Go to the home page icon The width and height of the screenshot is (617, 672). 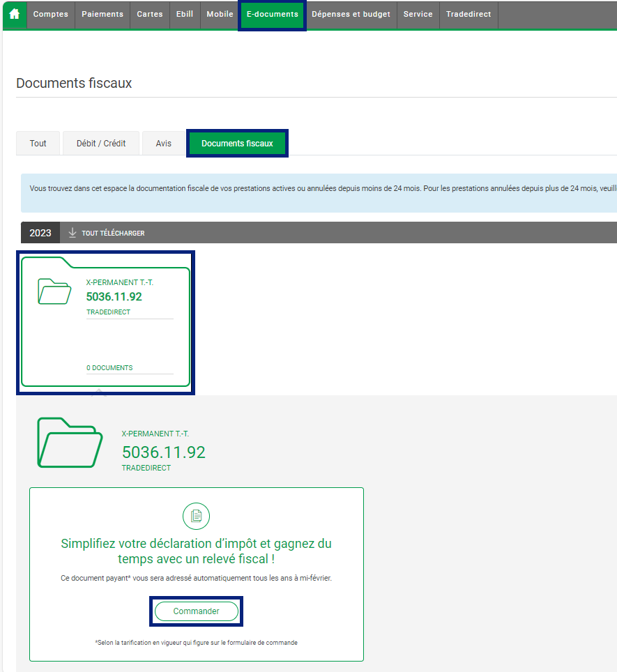[x=15, y=14]
